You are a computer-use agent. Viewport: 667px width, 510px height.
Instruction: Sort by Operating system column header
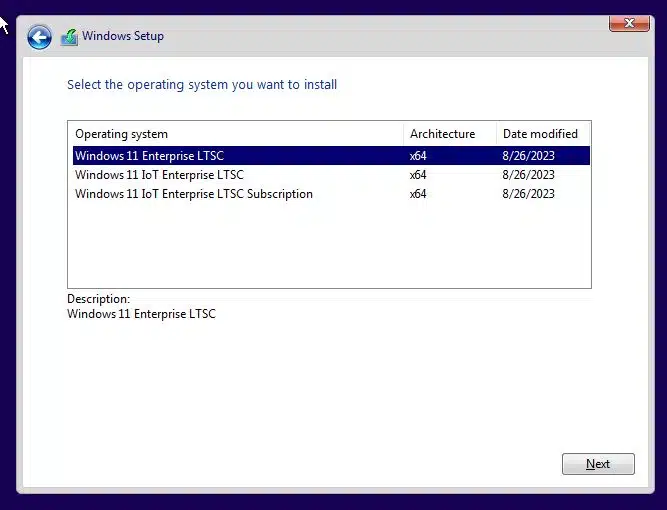(x=236, y=134)
